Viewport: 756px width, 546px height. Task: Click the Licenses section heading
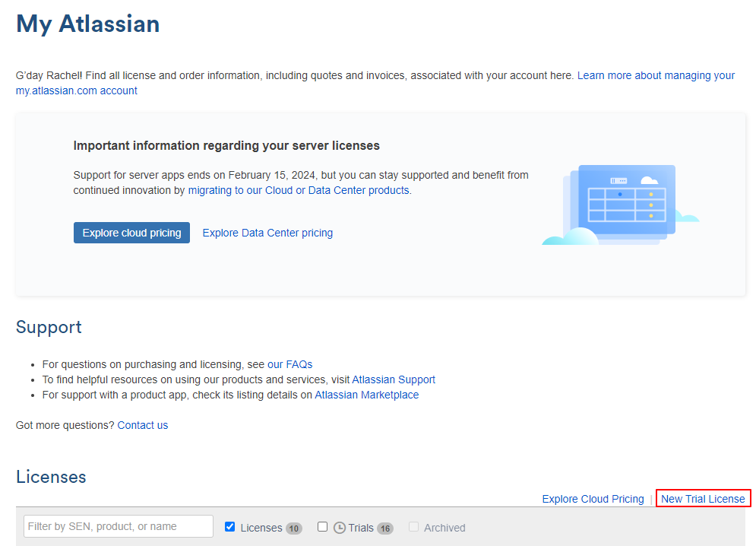click(51, 477)
